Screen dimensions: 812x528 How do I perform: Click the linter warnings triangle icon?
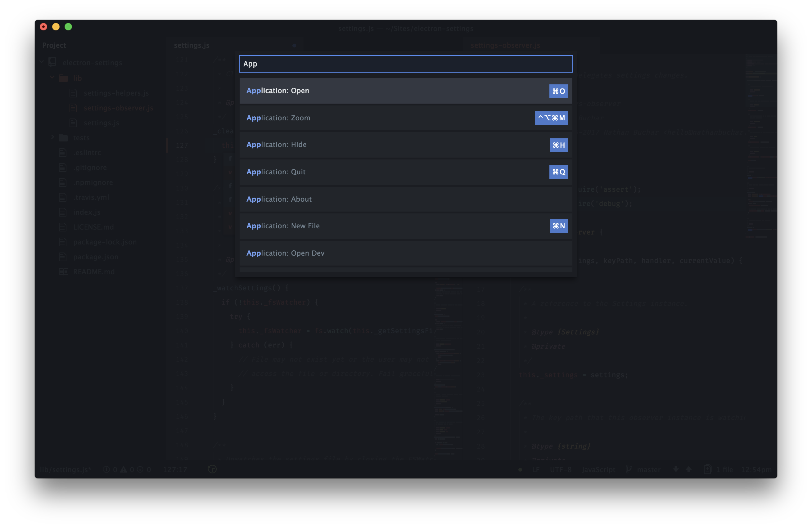124,469
